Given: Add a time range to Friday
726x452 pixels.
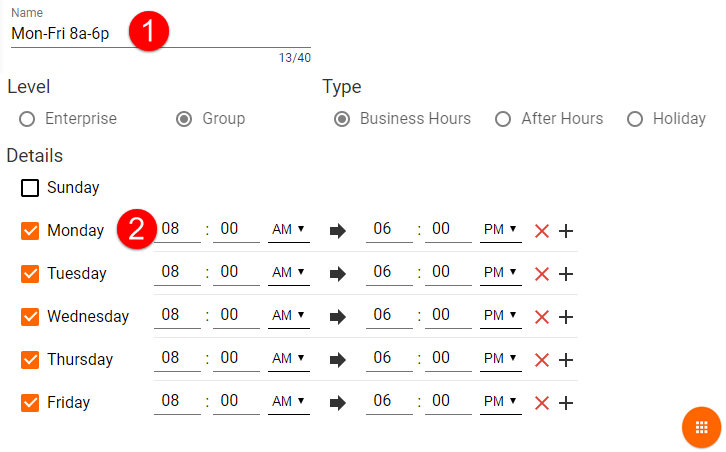Looking at the screenshot, I should click(566, 403).
